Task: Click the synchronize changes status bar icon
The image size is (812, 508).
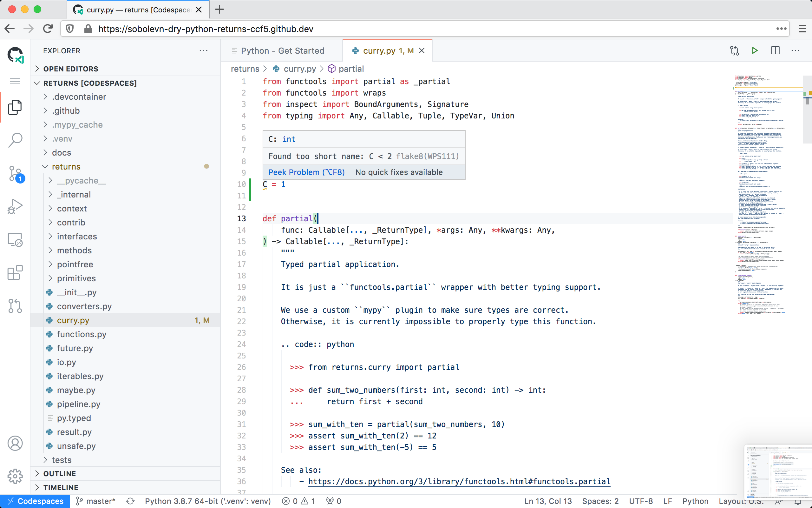Action: pyautogui.click(x=130, y=501)
